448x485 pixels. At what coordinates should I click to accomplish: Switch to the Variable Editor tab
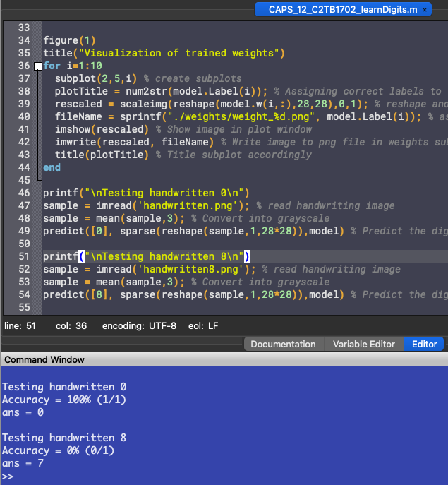point(363,344)
